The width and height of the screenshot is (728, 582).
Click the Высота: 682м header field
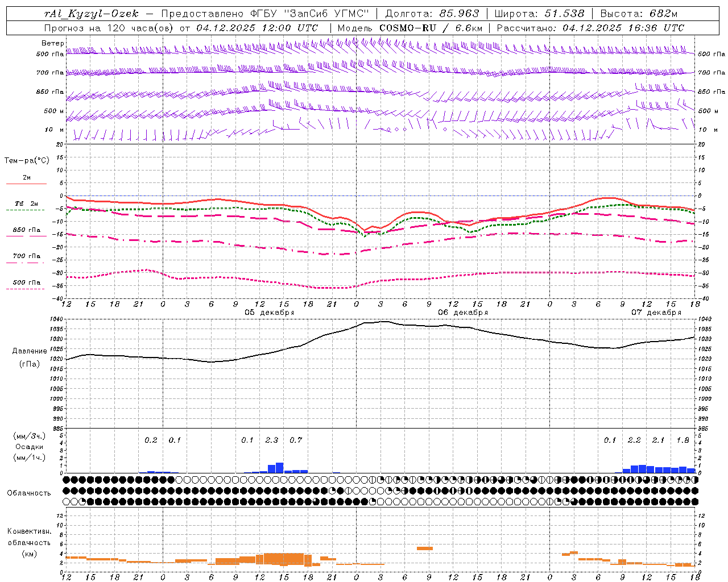pos(639,14)
